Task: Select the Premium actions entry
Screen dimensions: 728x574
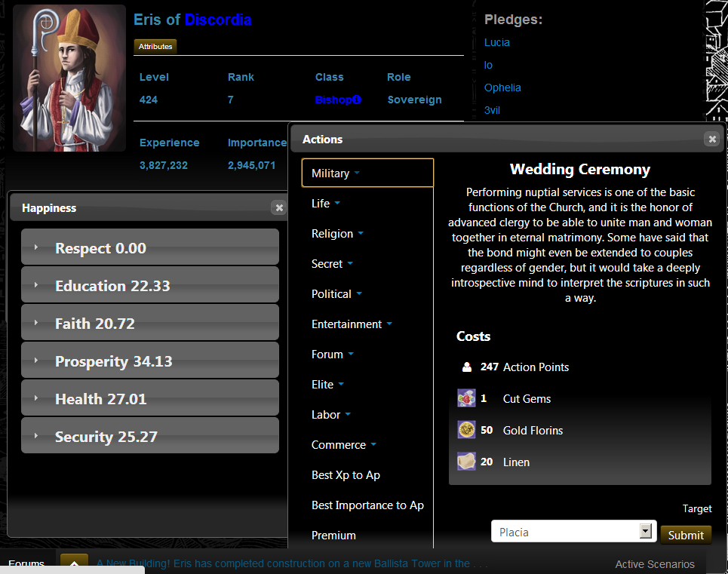Action: point(333,535)
